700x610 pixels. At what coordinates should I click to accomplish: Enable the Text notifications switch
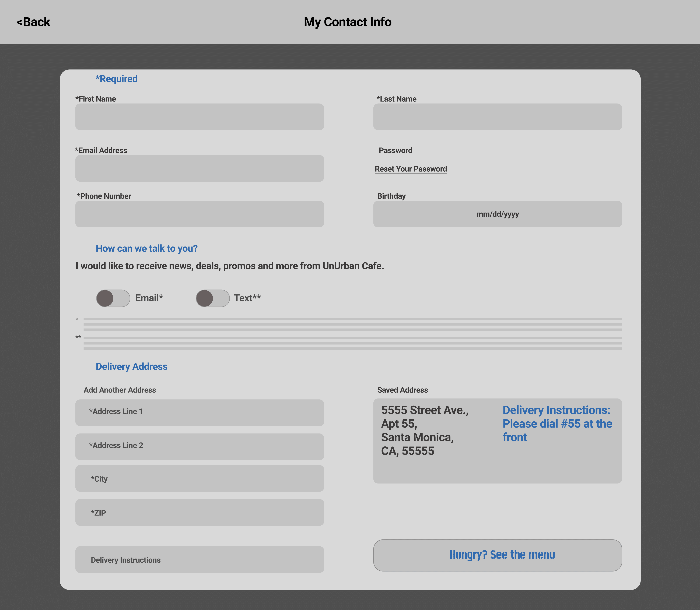pyautogui.click(x=213, y=298)
